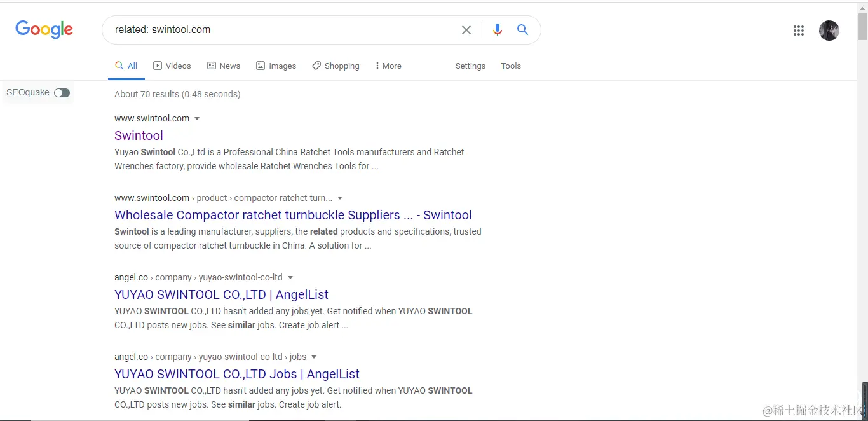Screen dimensions: 868x421
Task: Click the Google logo
Action: [x=44, y=29]
